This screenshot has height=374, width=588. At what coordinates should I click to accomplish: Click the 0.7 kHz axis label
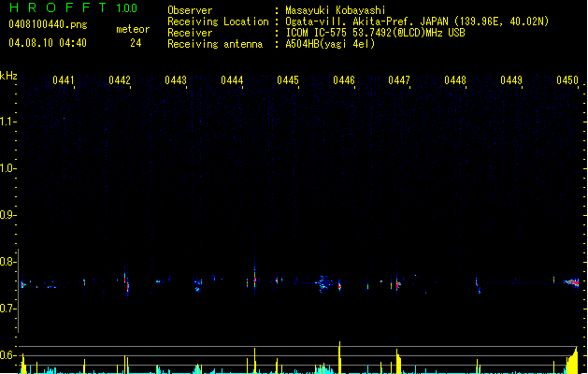click(x=7, y=309)
